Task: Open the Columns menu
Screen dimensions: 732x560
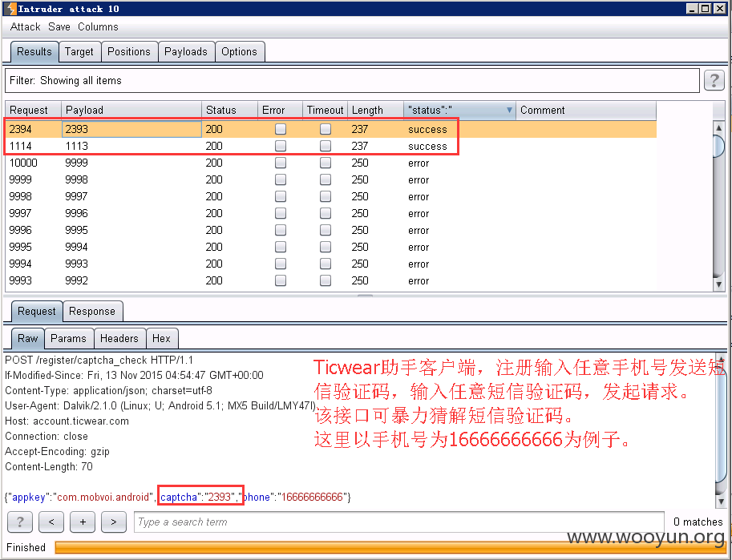Action: pos(98,27)
